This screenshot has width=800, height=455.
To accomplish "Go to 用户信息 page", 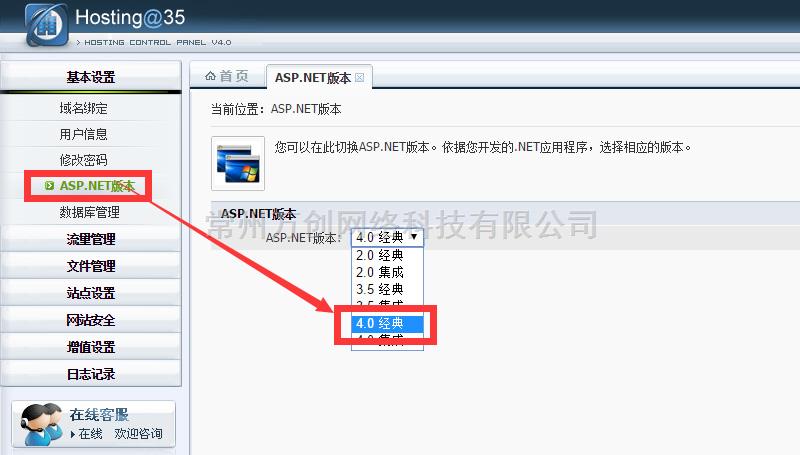I will [83, 134].
